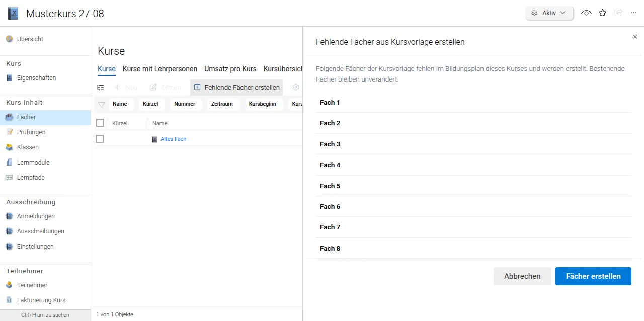Open Prüfungen via its sidebar icon
The image size is (644, 321).
9,132
